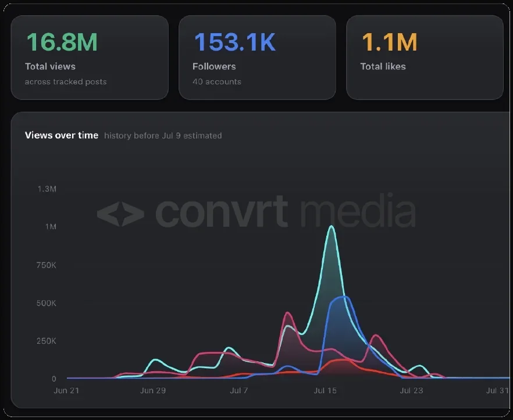Click the pink line's highest peak
The height and width of the screenshot is (420, 513).
click(287, 313)
